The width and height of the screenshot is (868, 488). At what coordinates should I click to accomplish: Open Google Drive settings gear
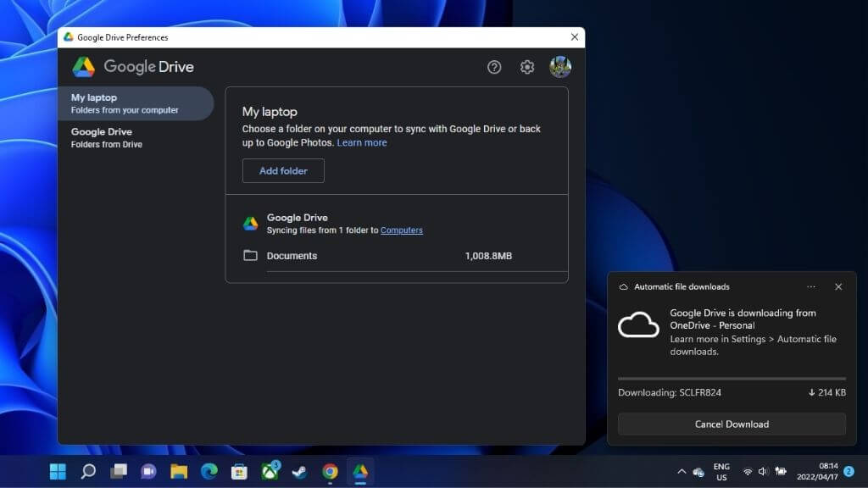coord(527,67)
